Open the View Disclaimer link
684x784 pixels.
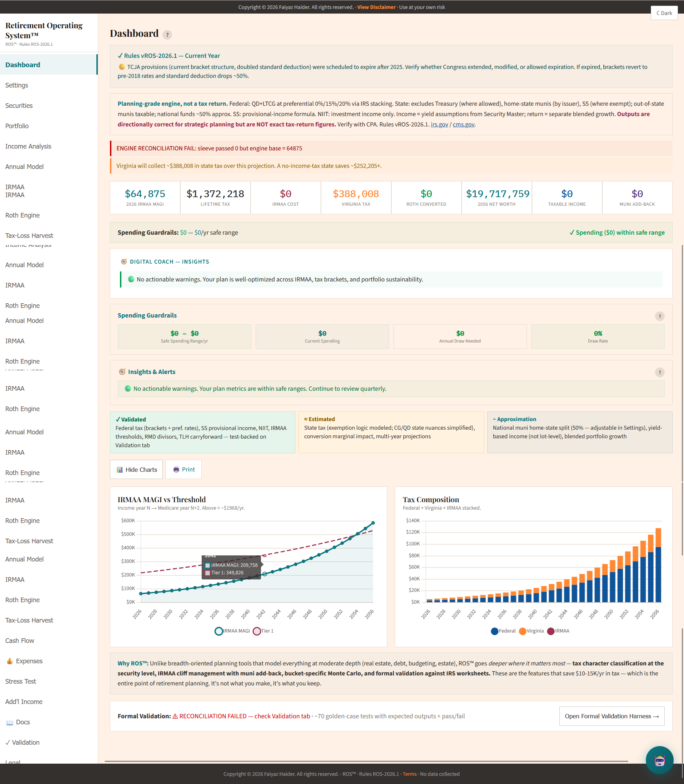[x=376, y=7]
